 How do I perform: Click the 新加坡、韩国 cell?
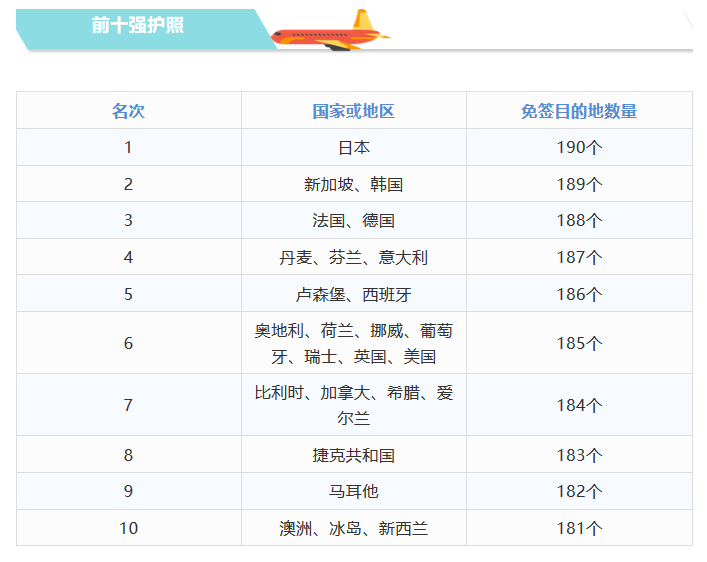354,184
